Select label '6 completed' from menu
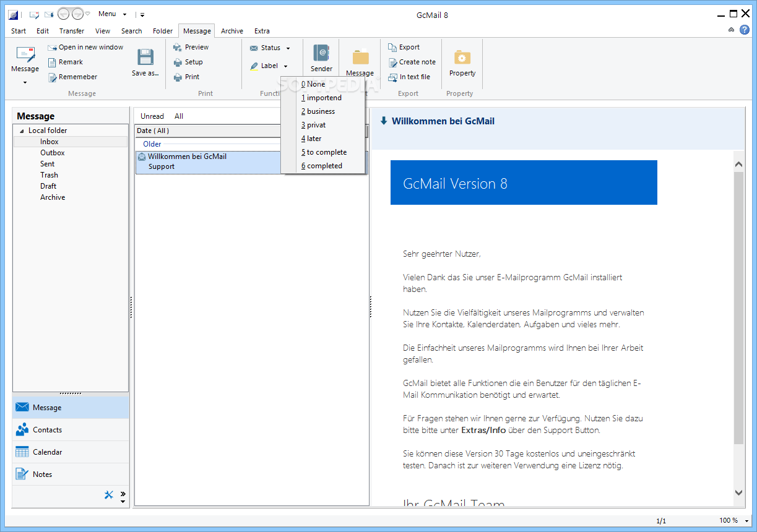 click(x=322, y=166)
